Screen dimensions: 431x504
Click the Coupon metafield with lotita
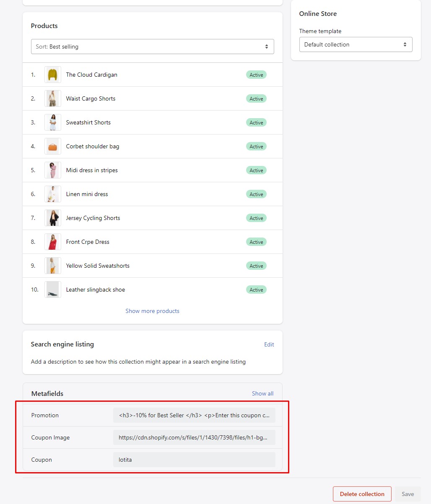pyautogui.click(x=194, y=460)
